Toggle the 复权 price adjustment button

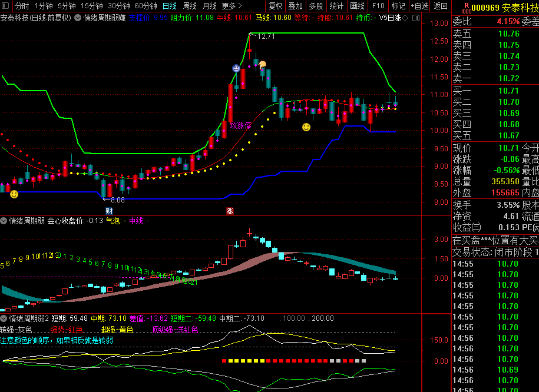(x=275, y=6)
